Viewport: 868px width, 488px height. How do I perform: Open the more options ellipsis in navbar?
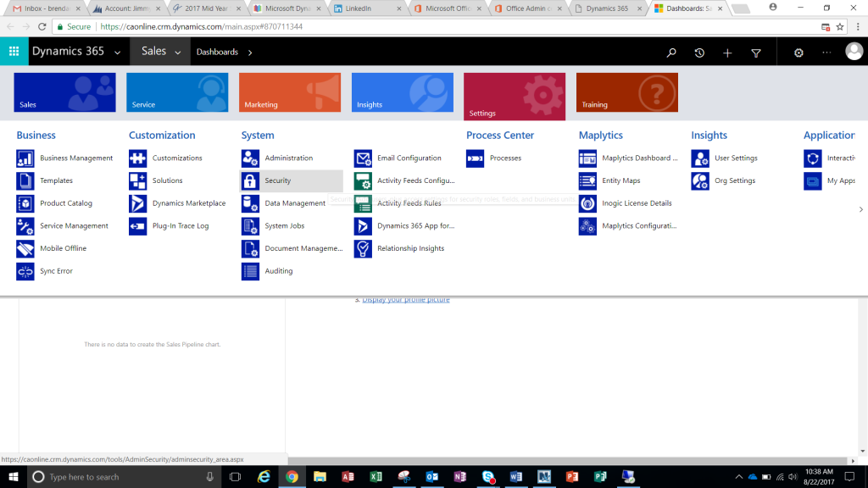(826, 53)
